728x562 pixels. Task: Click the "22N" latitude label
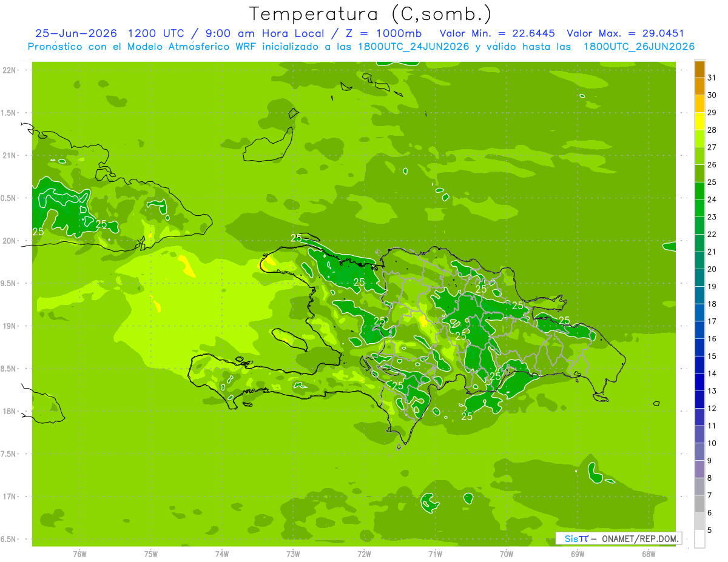8,70
